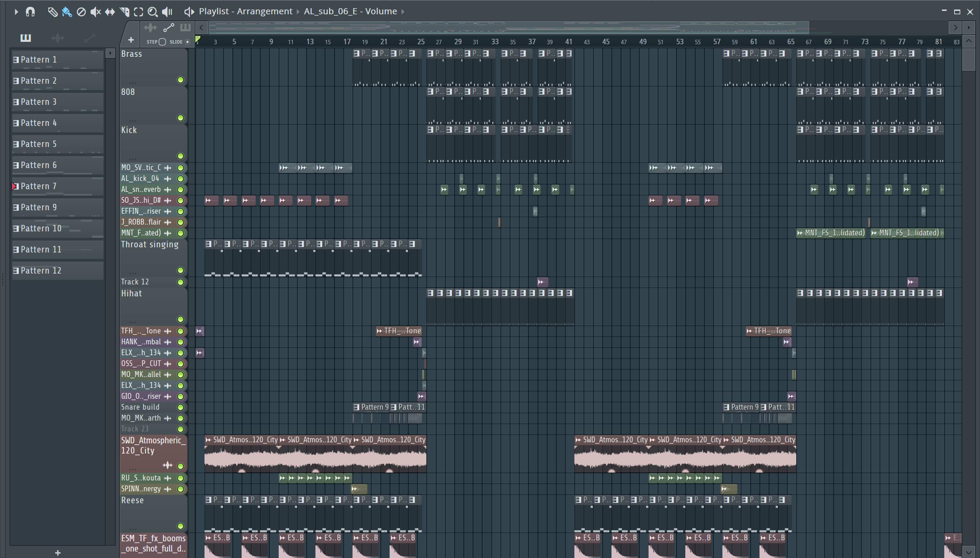Viewport: 980px width, 558px height.
Task: Click the Track 23 label
Action: coord(135,429)
